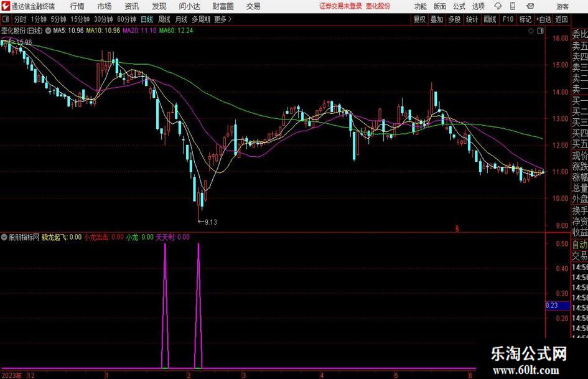Click the diamond icon at chart top right
The width and height of the screenshot is (588, 379).
(x=531, y=31)
